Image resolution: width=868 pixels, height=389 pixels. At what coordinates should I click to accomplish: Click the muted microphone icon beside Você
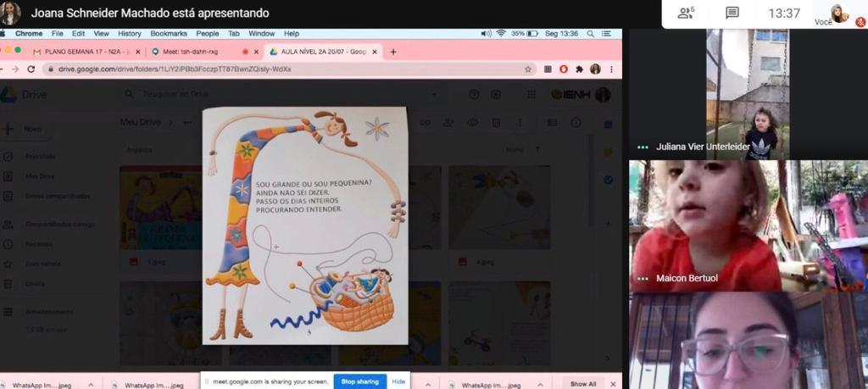tap(860, 22)
